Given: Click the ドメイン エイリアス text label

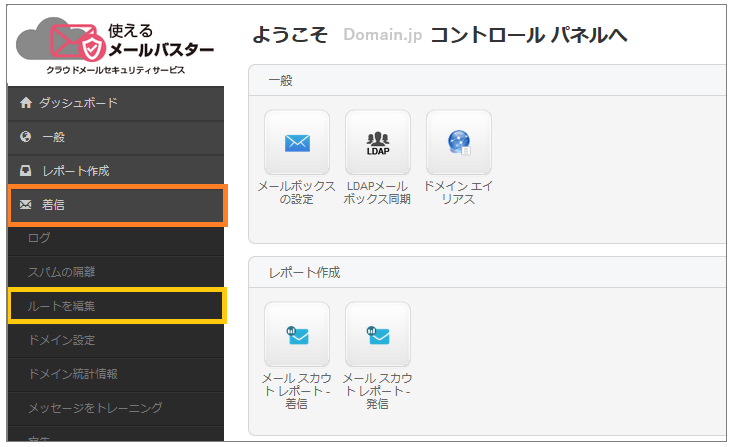Looking at the screenshot, I should (458, 193).
